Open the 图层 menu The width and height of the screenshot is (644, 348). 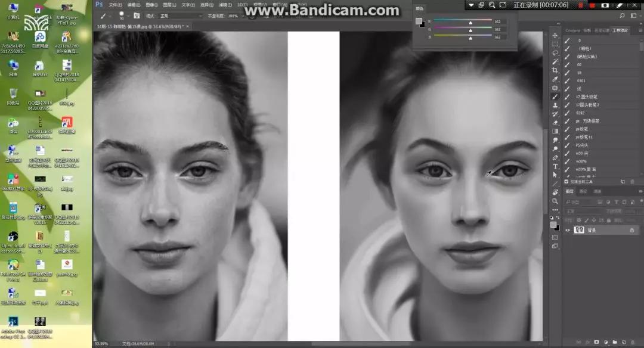(169, 5)
